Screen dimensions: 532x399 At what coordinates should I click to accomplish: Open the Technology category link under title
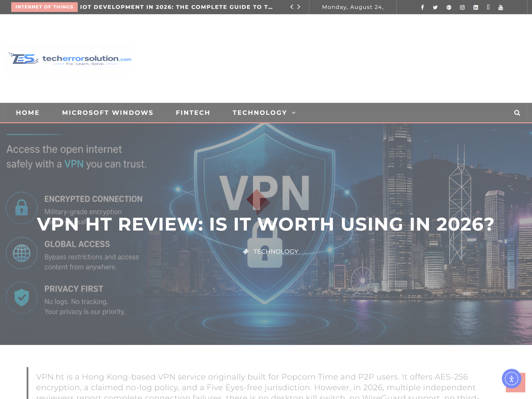pyautogui.click(x=276, y=251)
